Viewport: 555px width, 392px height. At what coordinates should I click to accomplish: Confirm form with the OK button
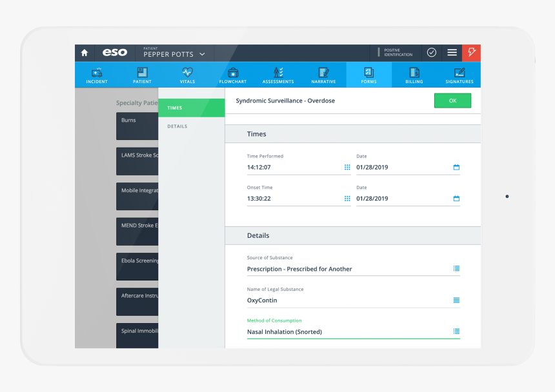[452, 101]
